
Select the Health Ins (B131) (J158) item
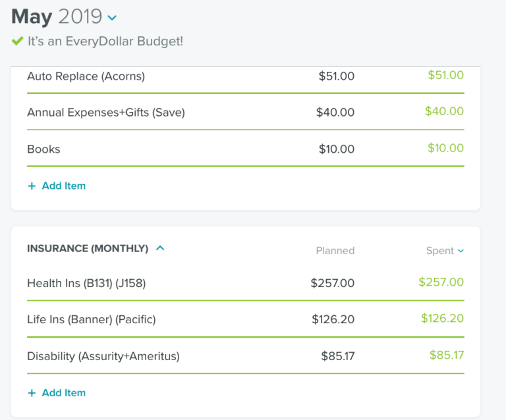86,283
